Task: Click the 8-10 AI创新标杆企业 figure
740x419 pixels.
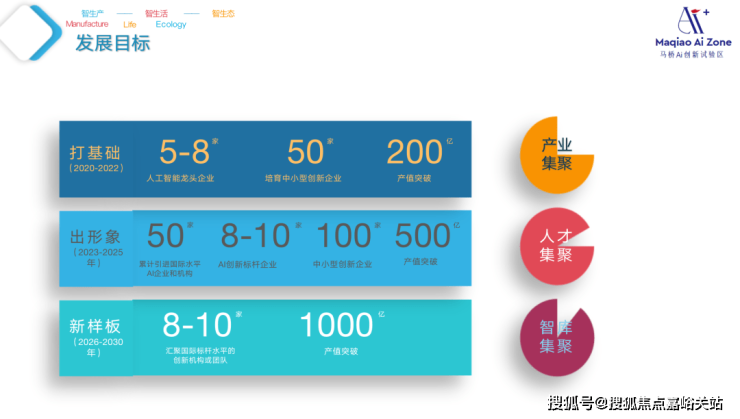Action: (257, 244)
